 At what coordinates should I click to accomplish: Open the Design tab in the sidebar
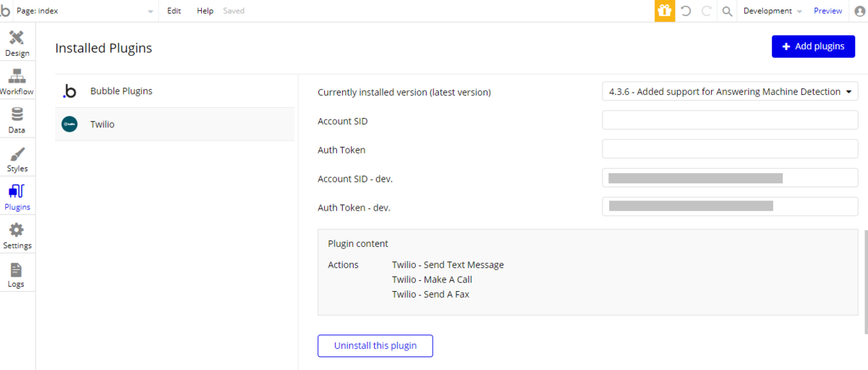click(17, 44)
